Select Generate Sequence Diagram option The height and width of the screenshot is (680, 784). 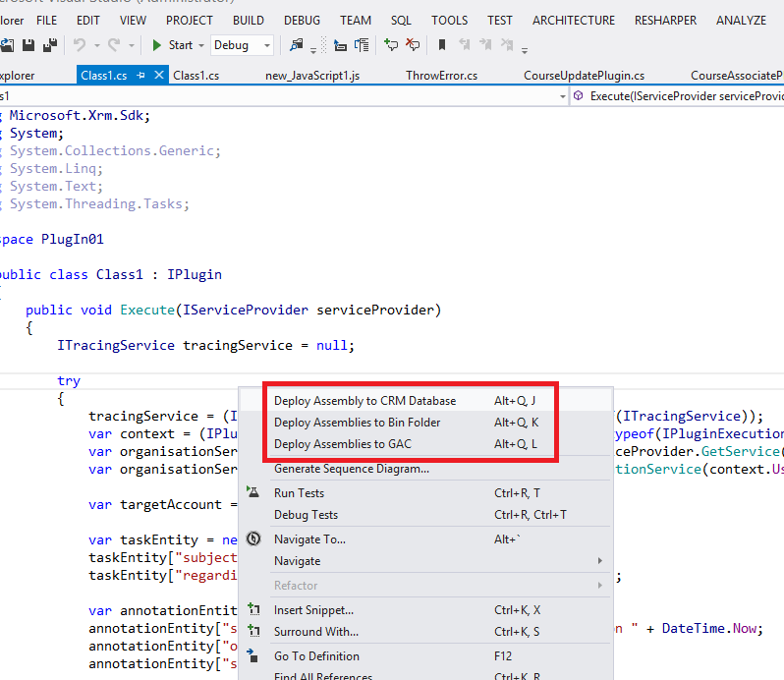tap(351, 469)
